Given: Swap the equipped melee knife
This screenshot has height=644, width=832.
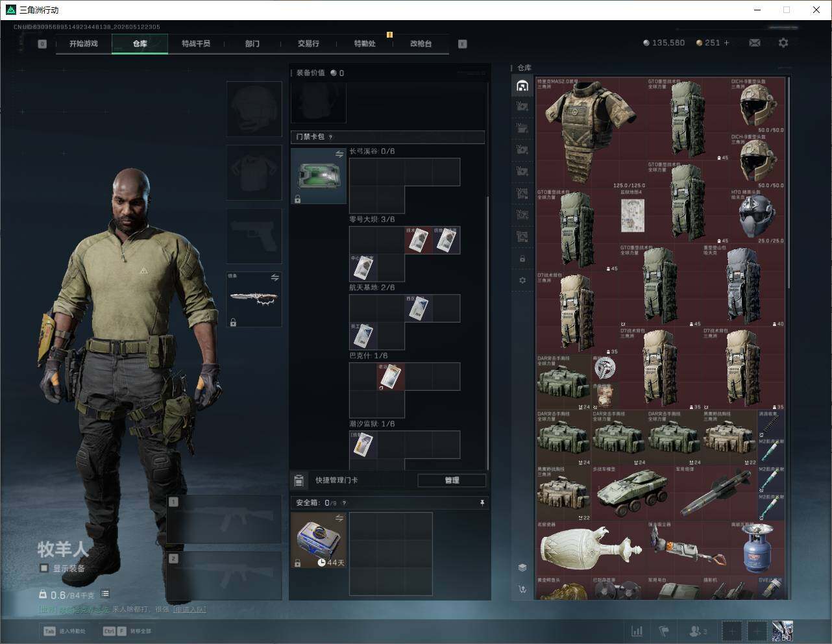Looking at the screenshot, I should point(275,278).
